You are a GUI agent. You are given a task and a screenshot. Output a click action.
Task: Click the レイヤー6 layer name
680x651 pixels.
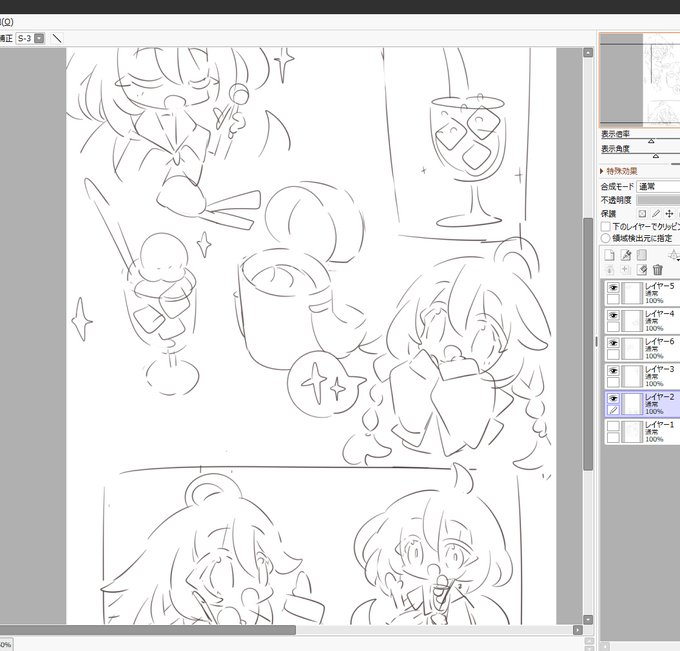pos(660,341)
